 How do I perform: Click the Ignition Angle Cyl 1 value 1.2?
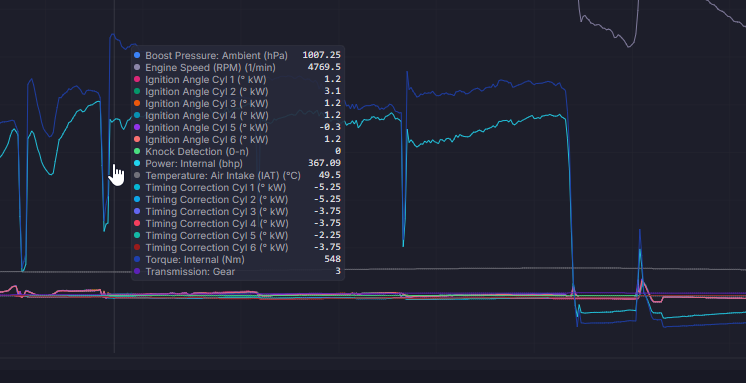334,79
